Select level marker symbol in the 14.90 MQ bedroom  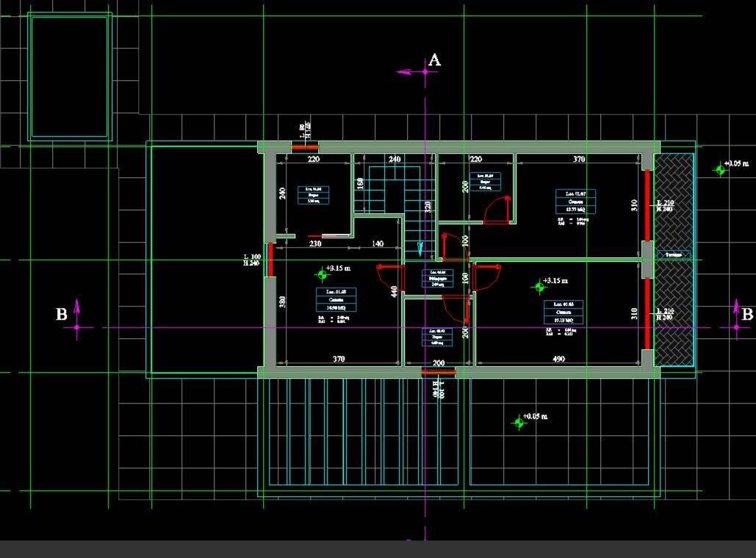323,275
